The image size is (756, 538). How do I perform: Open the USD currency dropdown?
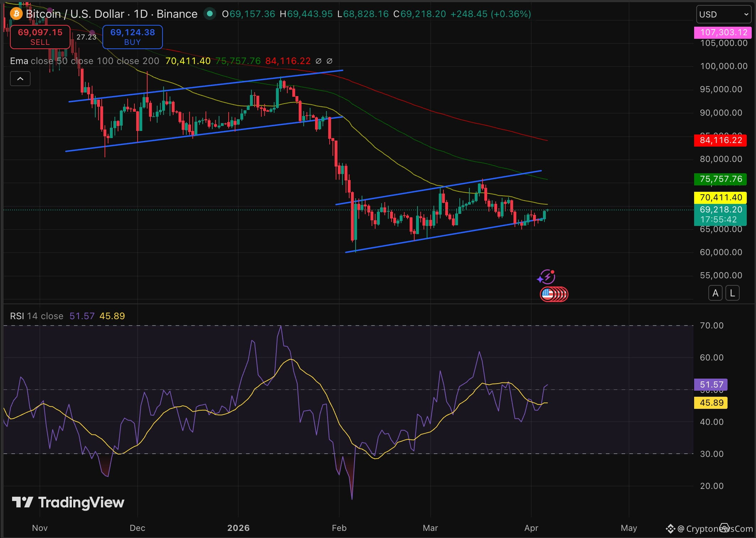coord(723,15)
